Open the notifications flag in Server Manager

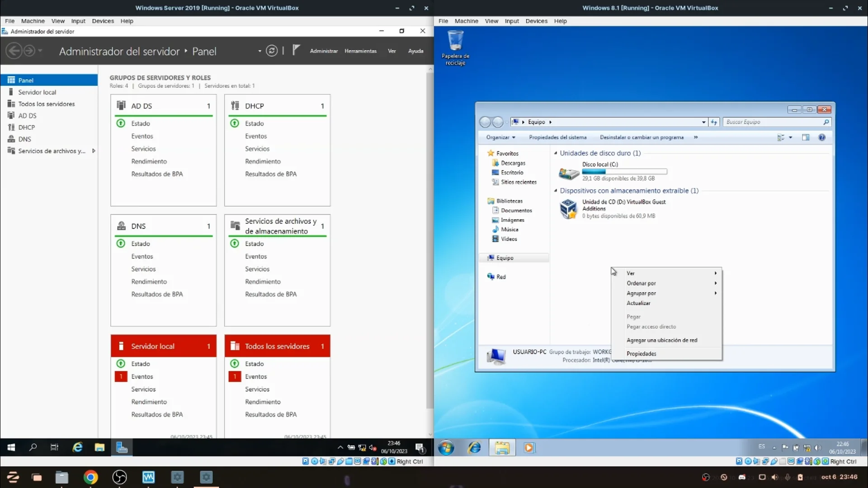(296, 50)
